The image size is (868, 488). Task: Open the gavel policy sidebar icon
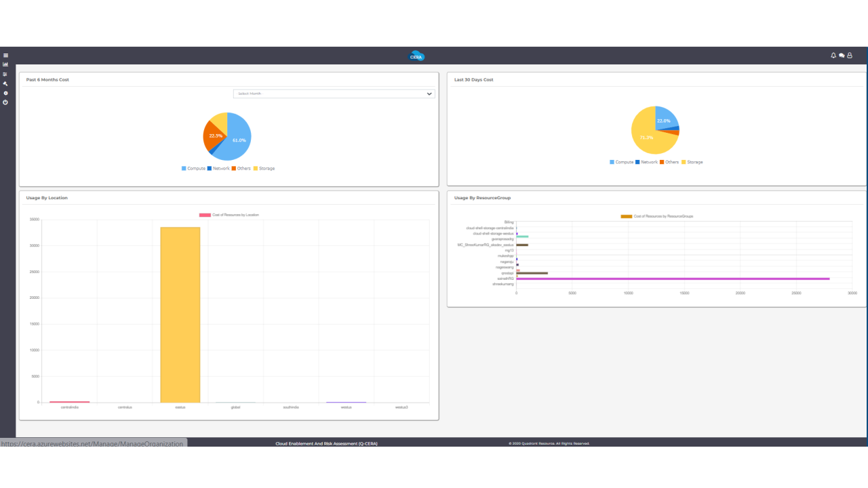pyautogui.click(x=5, y=83)
